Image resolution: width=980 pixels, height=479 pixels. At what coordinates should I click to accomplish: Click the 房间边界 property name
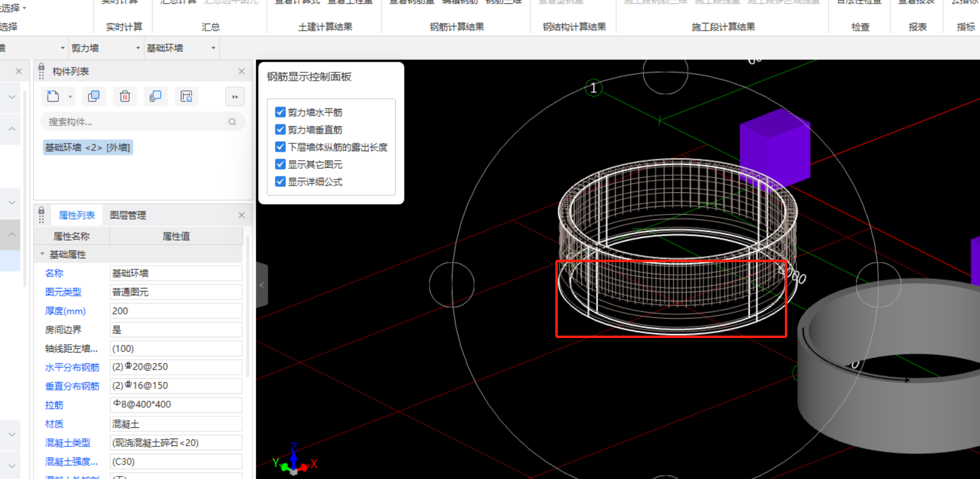(63, 330)
